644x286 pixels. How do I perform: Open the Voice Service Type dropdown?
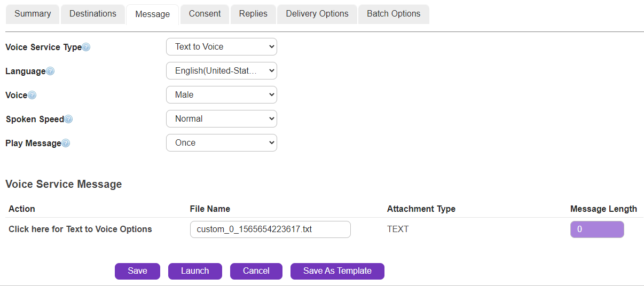tap(222, 47)
